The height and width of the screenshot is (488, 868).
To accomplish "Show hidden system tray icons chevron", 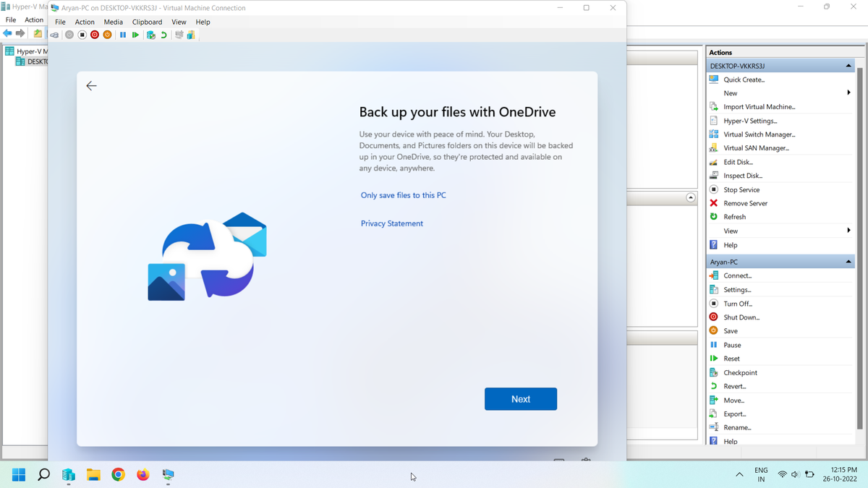I will click(739, 475).
